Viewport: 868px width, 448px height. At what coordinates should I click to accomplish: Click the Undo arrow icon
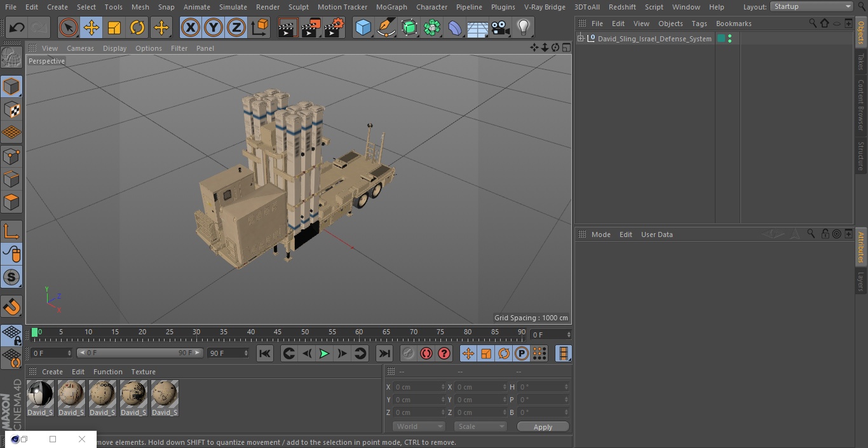tap(17, 27)
